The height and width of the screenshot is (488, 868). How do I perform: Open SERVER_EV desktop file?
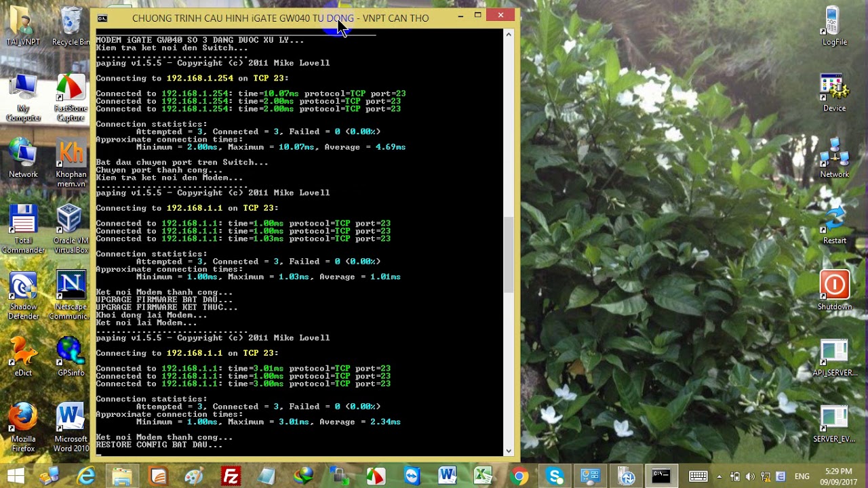point(834,424)
